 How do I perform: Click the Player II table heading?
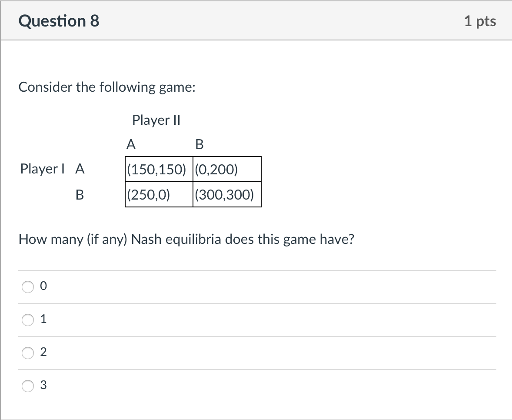pyautogui.click(x=156, y=120)
